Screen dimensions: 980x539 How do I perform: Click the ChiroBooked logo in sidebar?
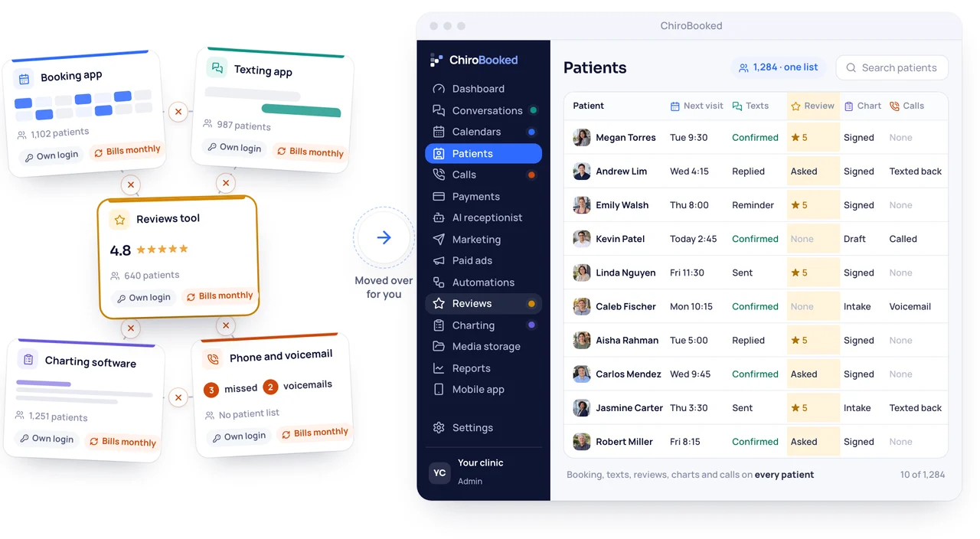coord(474,60)
